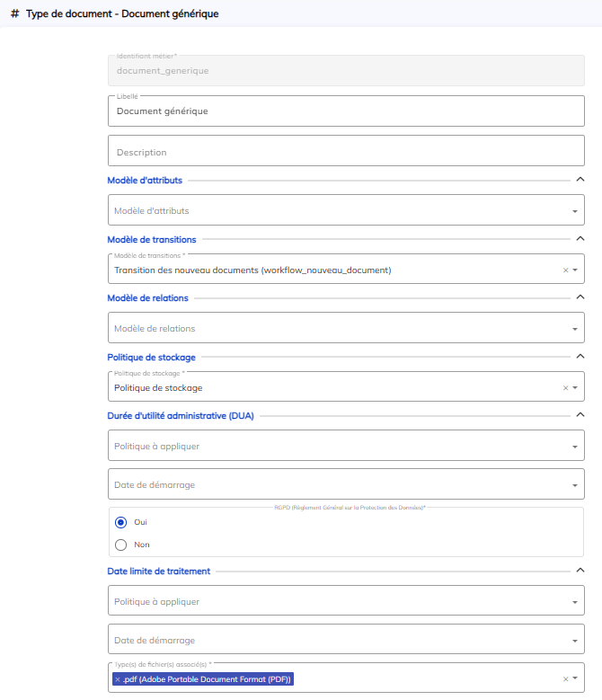Click the Libellé input field

346,111
